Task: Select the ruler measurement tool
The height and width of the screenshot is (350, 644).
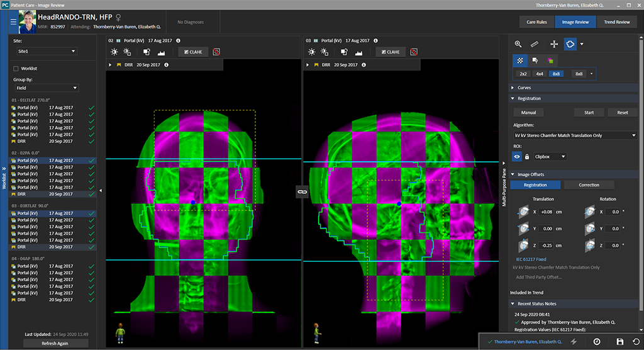Action: [535, 44]
